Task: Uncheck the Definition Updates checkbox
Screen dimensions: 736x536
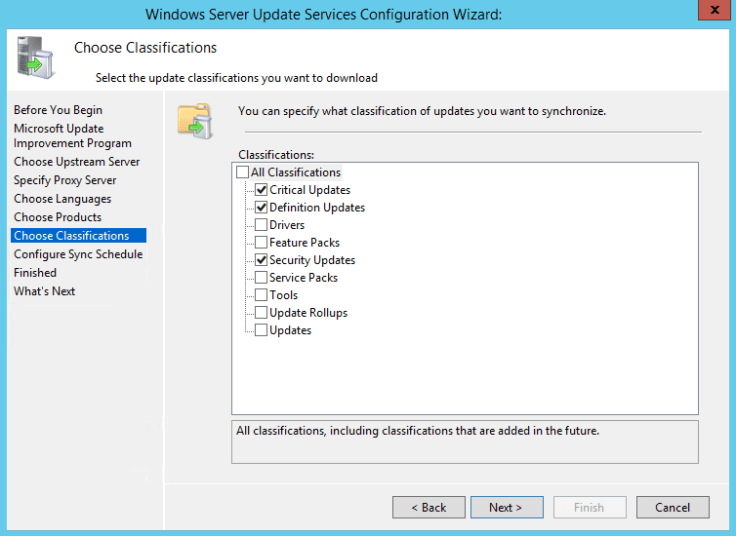Action: click(261, 208)
